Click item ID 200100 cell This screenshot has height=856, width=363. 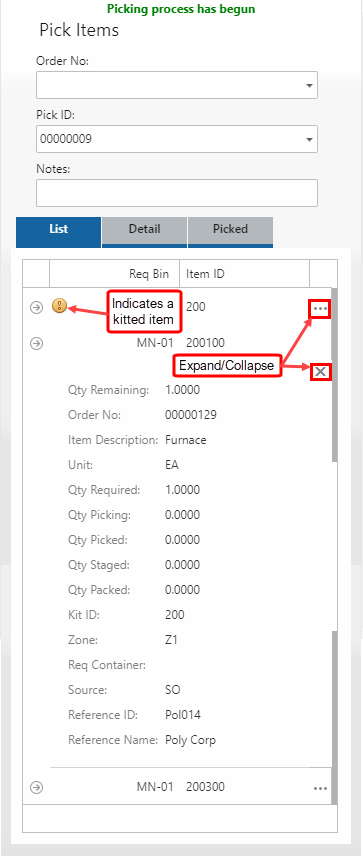pyautogui.click(x=205, y=343)
